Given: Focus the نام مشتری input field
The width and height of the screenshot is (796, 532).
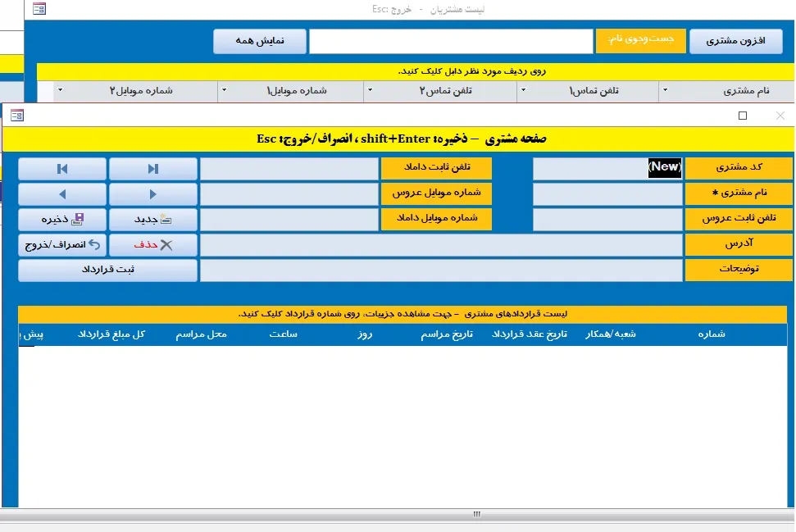Looking at the screenshot, I should 607,194.
